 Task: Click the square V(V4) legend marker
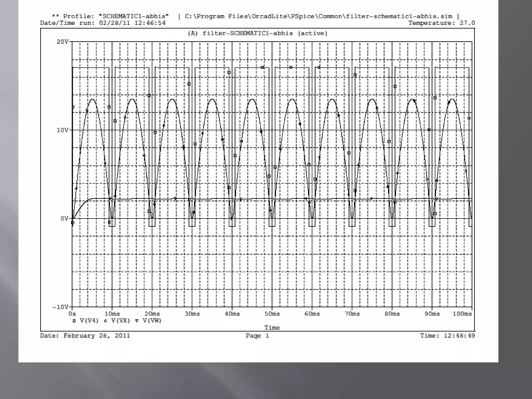coord(74,321)
